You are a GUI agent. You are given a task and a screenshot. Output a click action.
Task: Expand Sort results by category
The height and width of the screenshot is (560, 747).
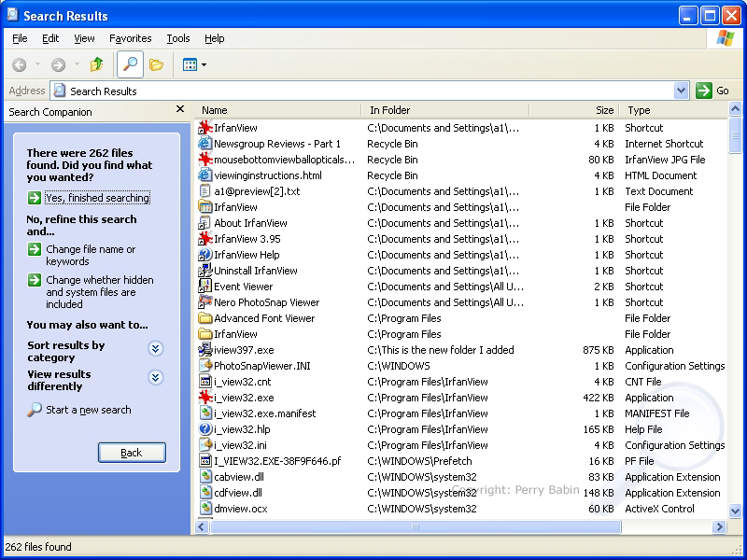click(155, 349)
